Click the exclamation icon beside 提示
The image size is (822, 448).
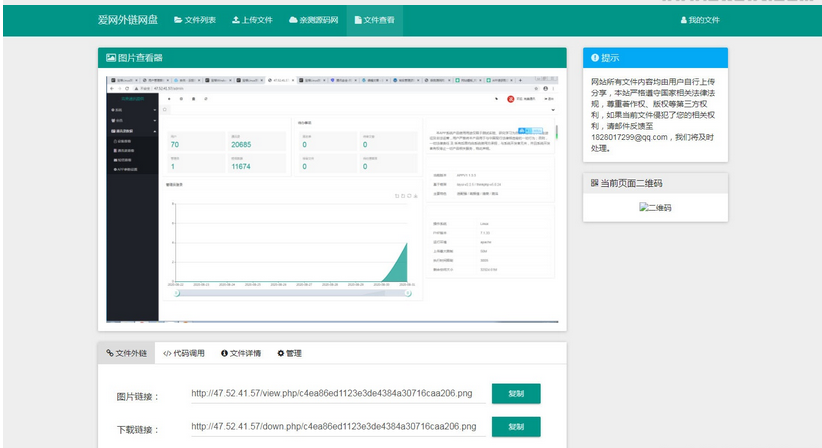click(594, 58)
